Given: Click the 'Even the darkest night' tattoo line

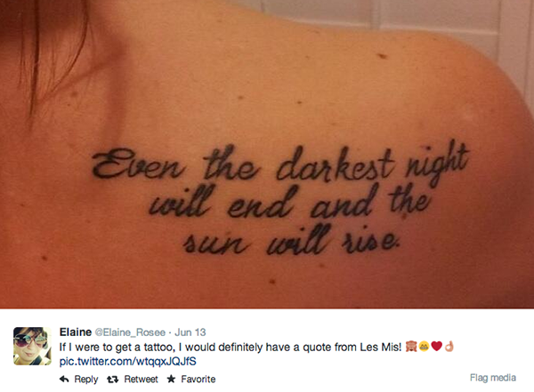Looking at the screenshot, I should 281,164.
